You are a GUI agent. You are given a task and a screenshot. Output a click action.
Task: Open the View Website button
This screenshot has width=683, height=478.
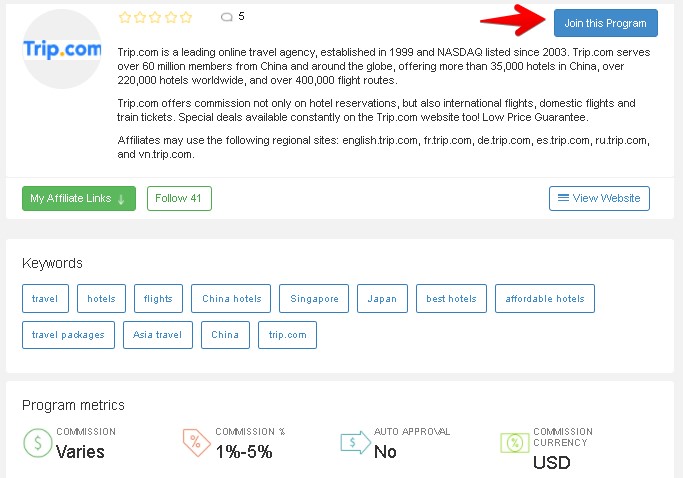(x=599, y=198)
